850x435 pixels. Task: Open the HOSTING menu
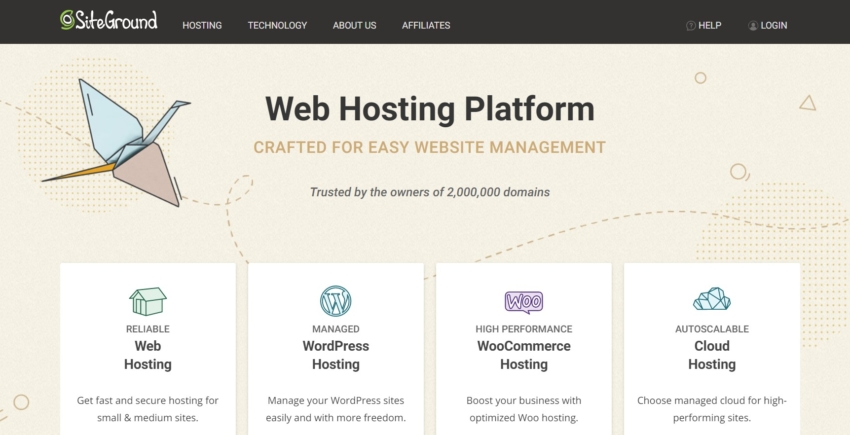[x=202, y=25]
